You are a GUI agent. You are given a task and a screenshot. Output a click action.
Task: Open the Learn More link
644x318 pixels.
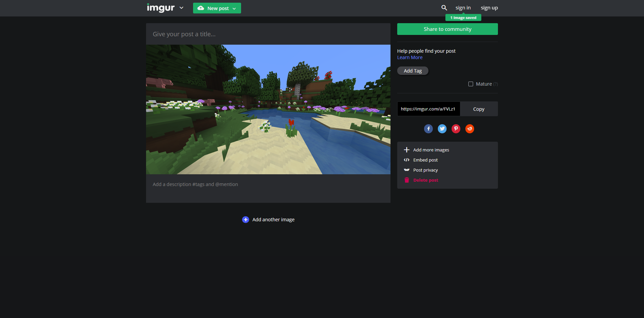(x=410, y=57)
